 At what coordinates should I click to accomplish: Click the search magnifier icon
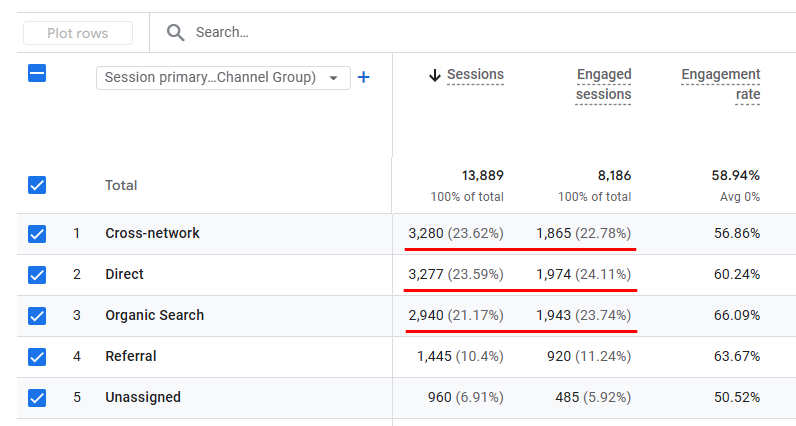[x=176, y=33]
